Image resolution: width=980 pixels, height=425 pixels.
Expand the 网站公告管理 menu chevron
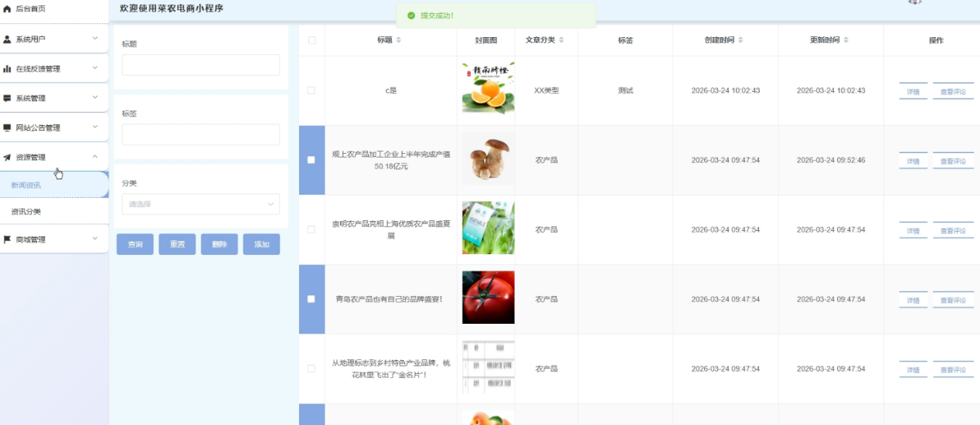[95, 127]
